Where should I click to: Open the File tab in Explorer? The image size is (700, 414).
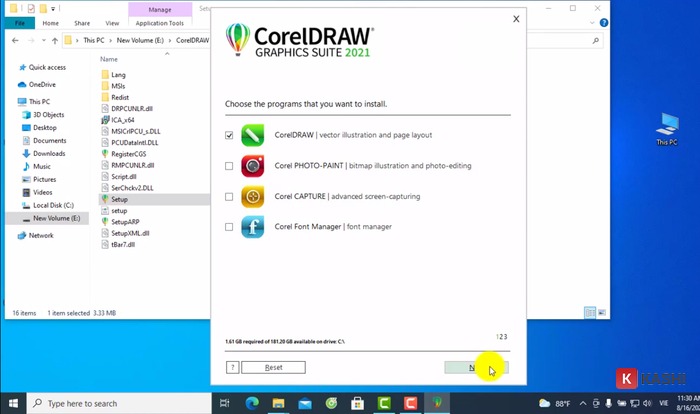tap(20, 23)
